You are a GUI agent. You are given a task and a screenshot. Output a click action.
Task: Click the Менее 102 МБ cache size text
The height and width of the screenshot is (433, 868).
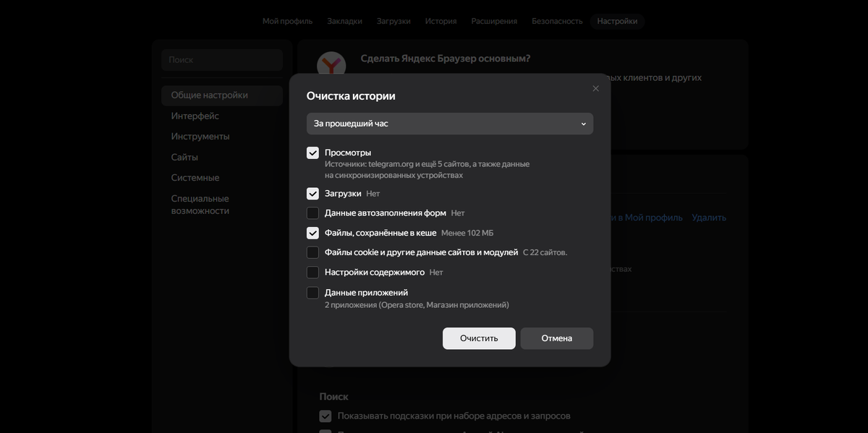467,233
